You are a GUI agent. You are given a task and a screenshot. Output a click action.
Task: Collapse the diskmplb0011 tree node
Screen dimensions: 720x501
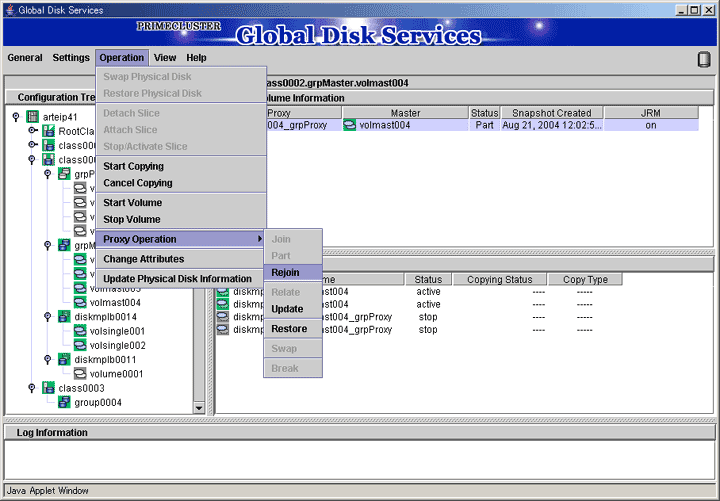(47, 360)
